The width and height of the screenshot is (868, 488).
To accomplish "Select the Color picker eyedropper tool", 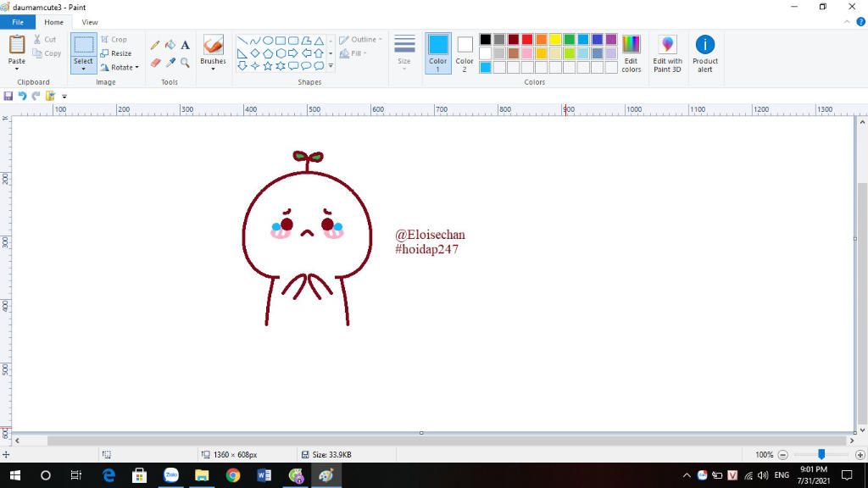I will (x=170, y=63).
